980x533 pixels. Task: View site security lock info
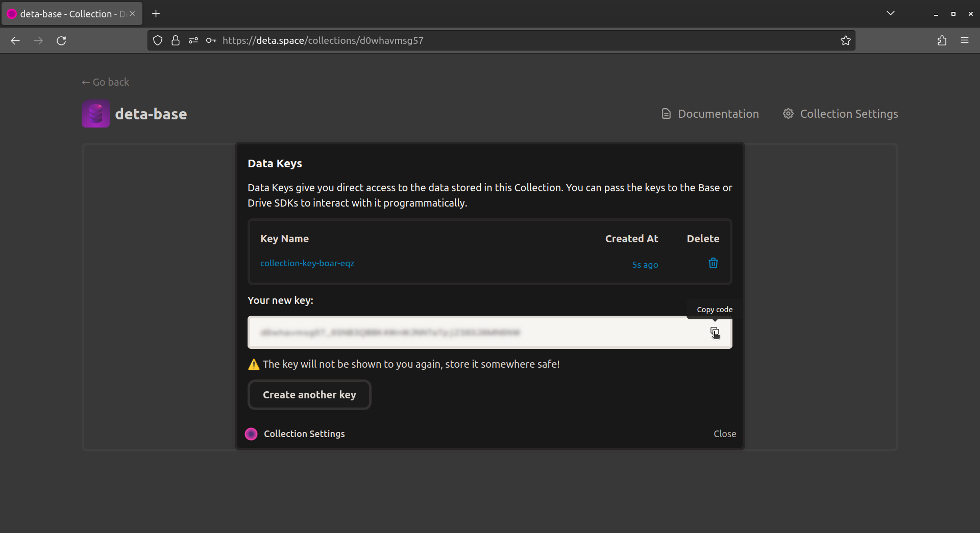[x=176, y=40]
